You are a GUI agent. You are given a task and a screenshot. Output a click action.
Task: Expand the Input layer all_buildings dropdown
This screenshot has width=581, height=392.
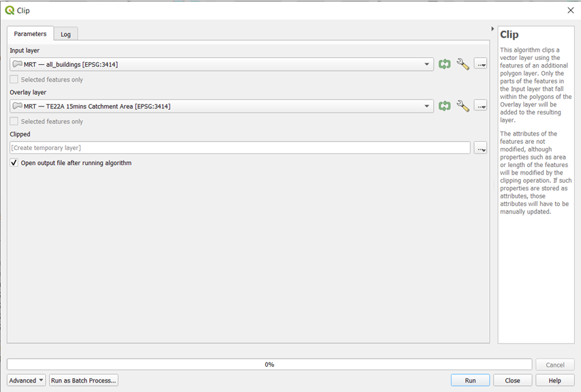click(428, 65)
